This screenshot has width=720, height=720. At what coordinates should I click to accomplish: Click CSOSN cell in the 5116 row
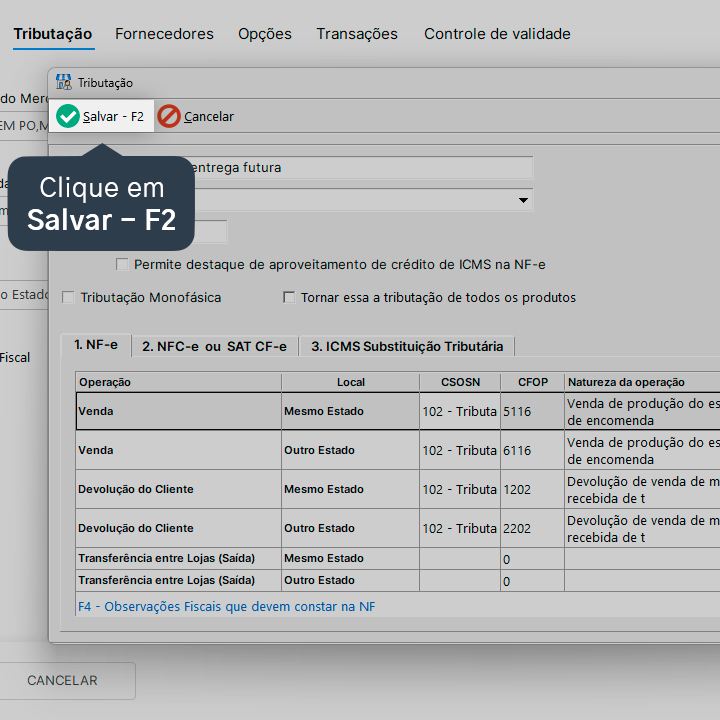pos(460,411)
